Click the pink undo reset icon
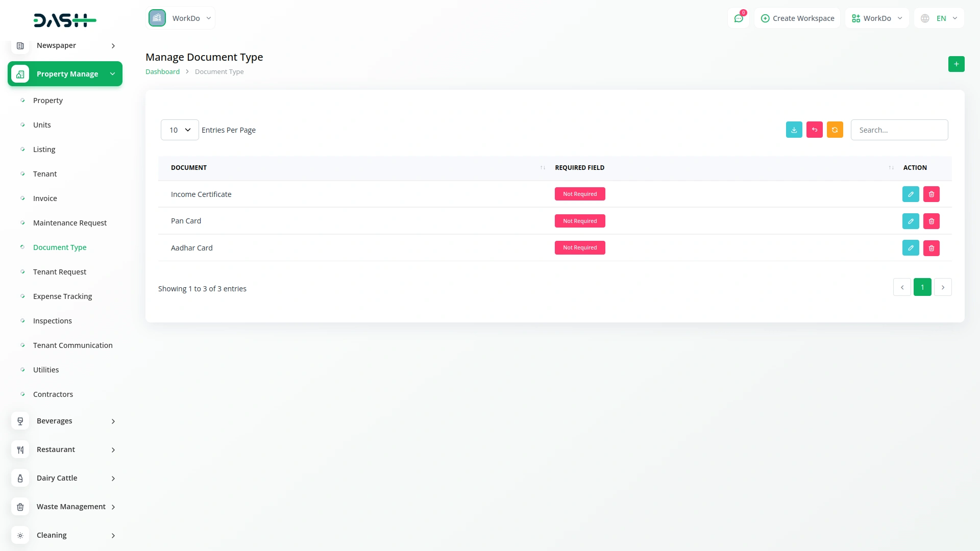Image resolution: width=980 pixels, height=551 pixels. 814,130
